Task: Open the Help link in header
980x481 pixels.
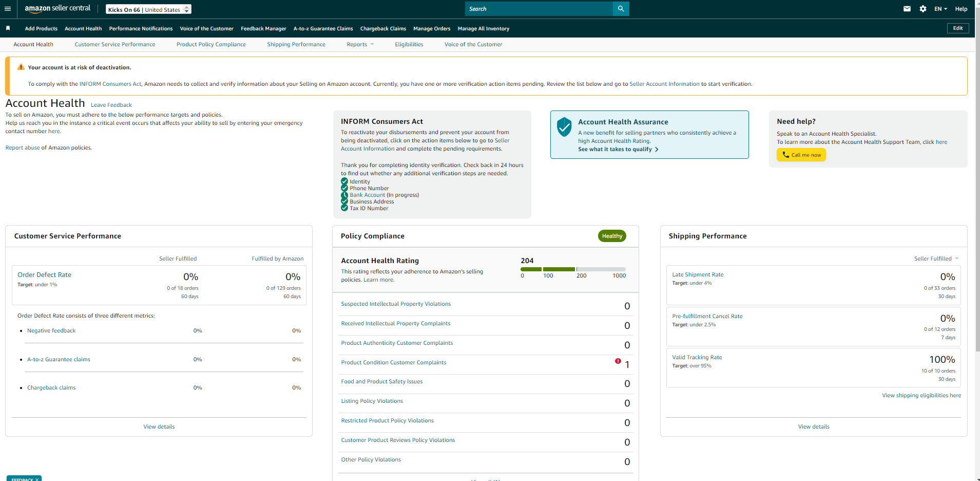Action: 961,9
